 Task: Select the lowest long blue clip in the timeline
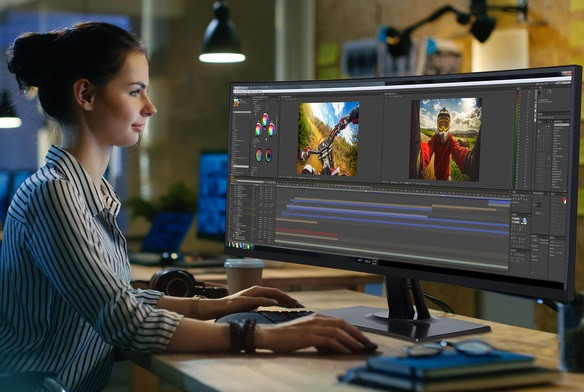pos(395,223)
